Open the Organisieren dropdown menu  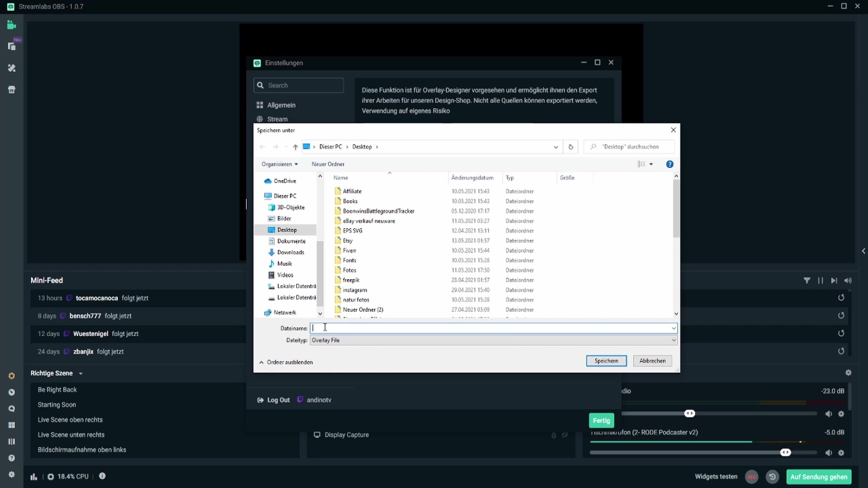pyautogui.click(x=279, y=164)
